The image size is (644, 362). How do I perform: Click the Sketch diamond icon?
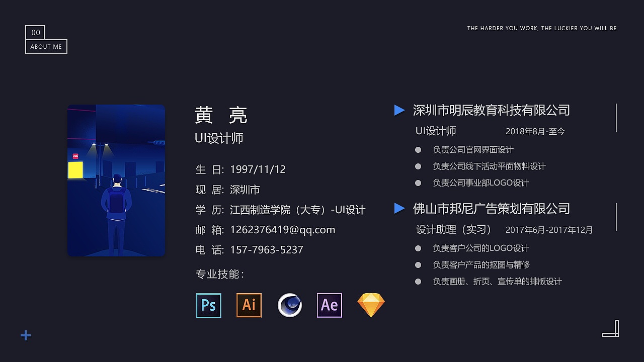pos(371,304)
